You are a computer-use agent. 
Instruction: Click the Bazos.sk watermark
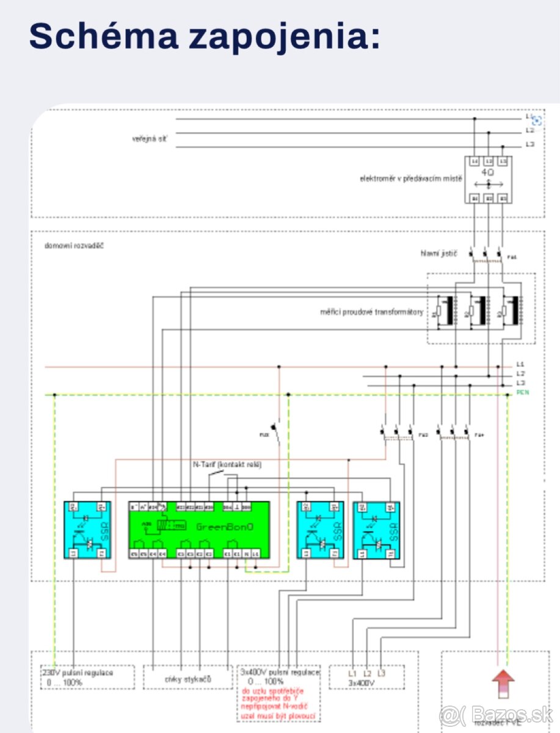pos(496,714)
